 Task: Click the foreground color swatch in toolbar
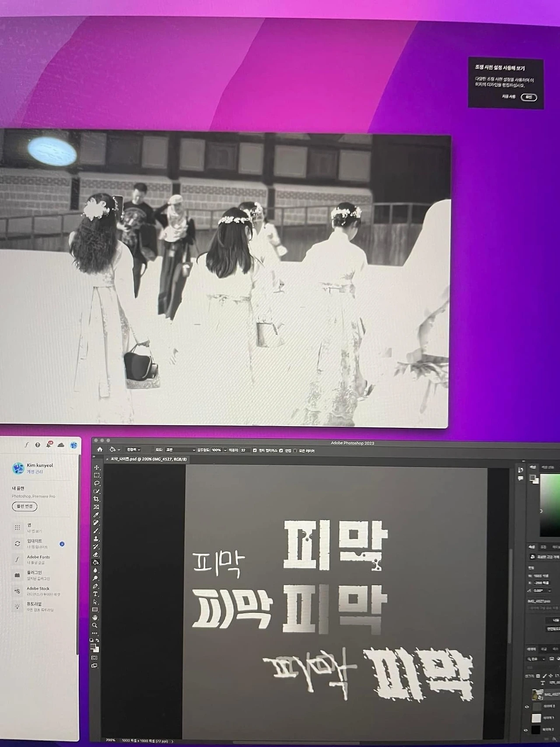pyautogui.click(x=93, y=646)
